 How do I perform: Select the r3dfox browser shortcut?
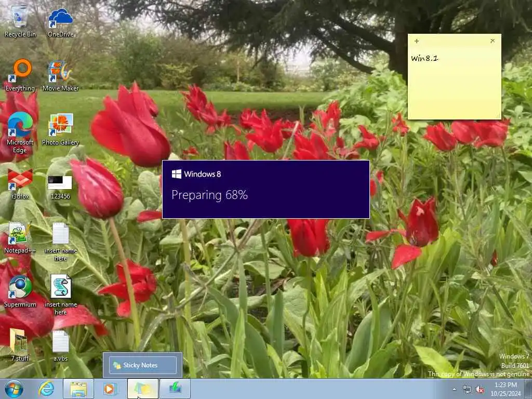coord(20,184)
